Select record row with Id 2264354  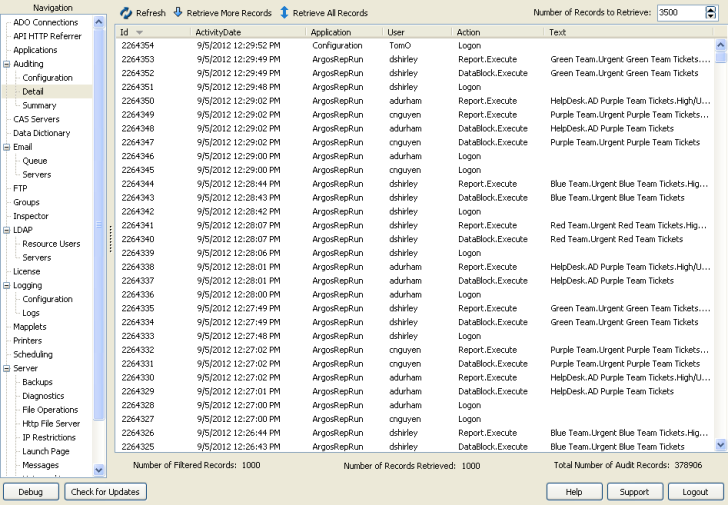[415, 45]
